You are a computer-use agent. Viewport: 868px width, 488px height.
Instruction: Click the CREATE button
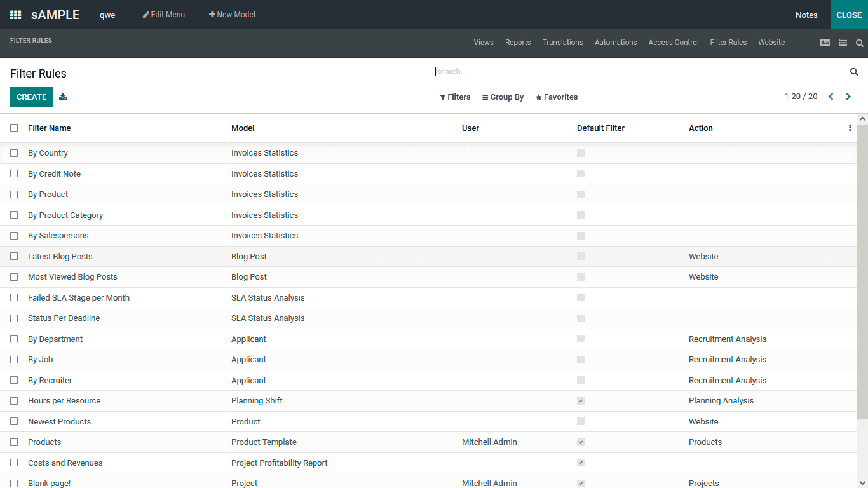click(x=31, y=97)
